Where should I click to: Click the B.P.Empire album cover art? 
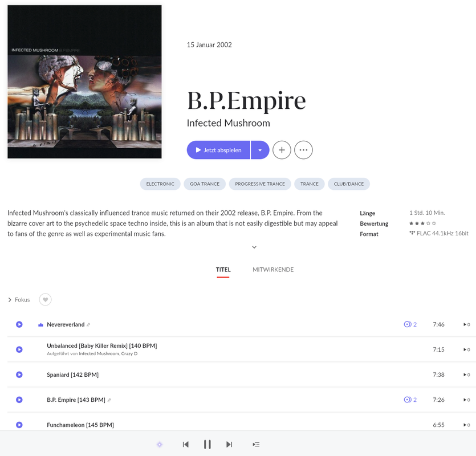[84, 82]
